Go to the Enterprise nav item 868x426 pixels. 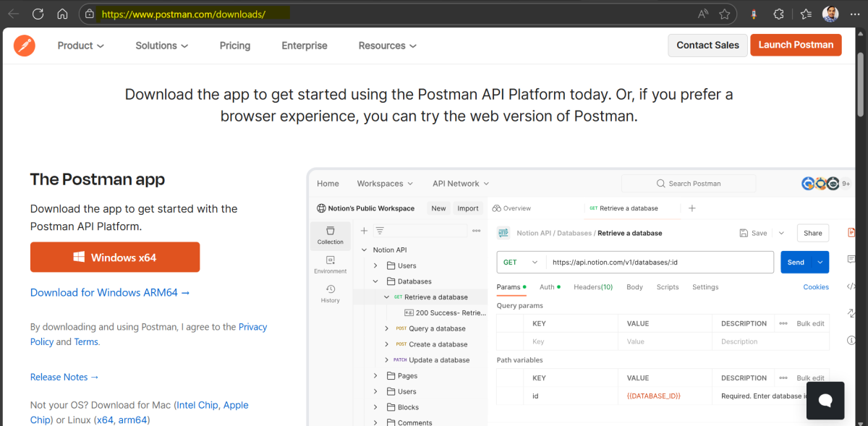[305, 46]
